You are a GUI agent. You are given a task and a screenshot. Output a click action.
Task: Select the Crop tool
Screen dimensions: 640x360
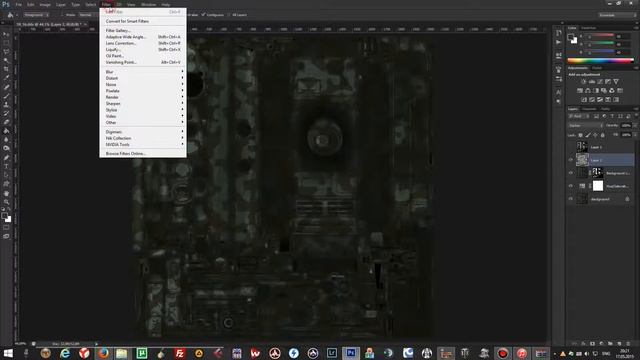pyautogui.click(x=6, y=69)
